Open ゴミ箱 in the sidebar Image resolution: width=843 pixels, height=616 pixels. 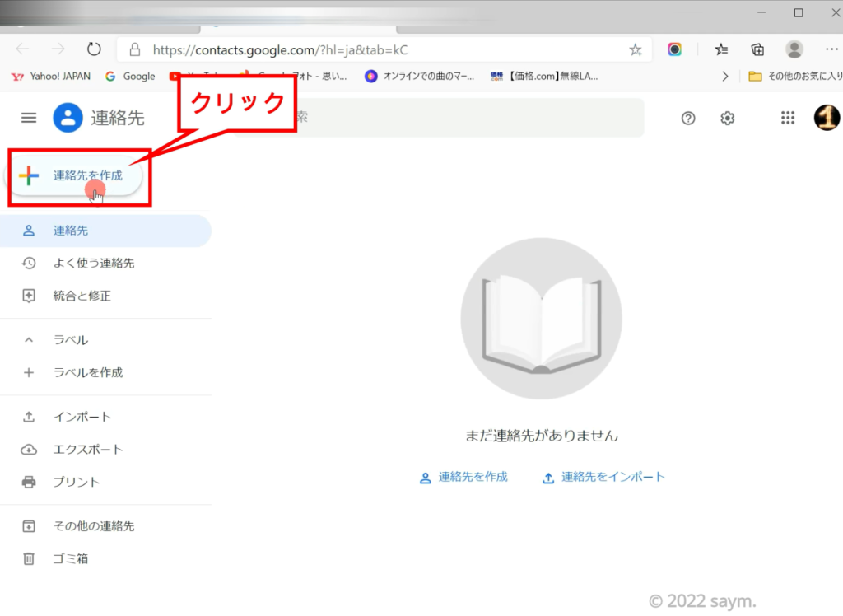(70, 558)
